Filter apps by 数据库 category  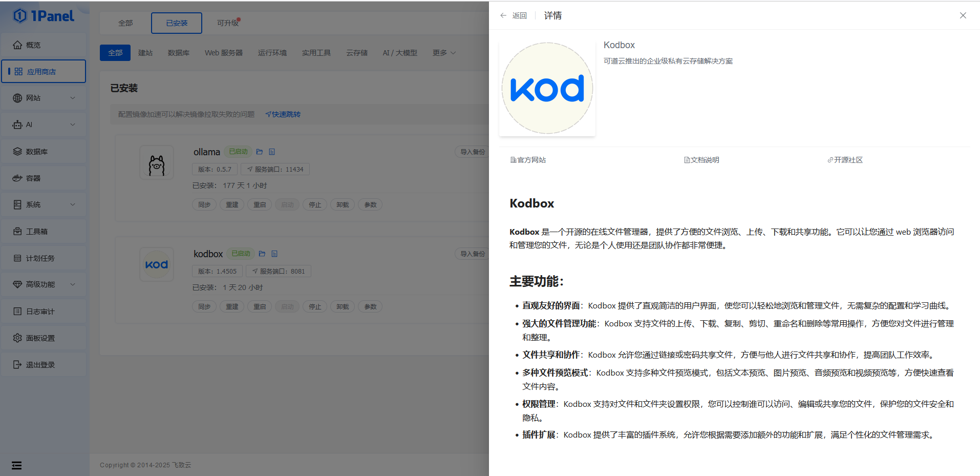pos(179,53)
